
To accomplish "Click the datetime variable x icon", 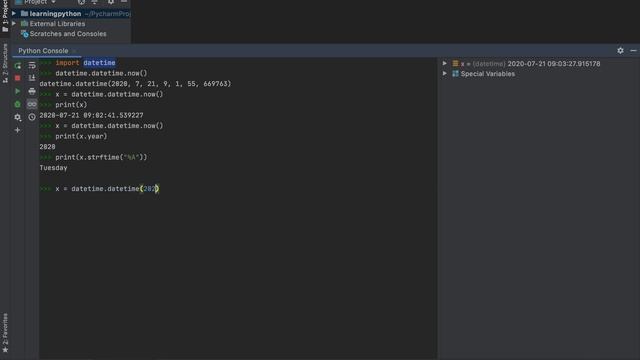I will click(455, 64).
